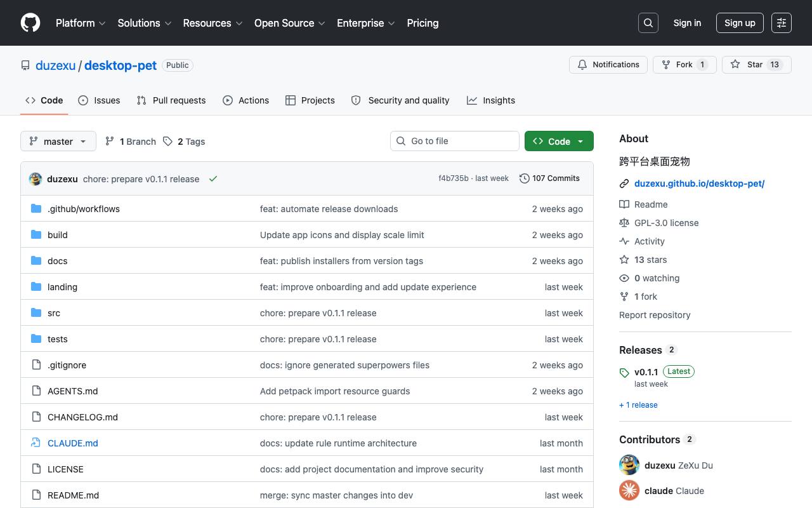Click the src folder icon

pyautogui.click(x=36, y=313)
